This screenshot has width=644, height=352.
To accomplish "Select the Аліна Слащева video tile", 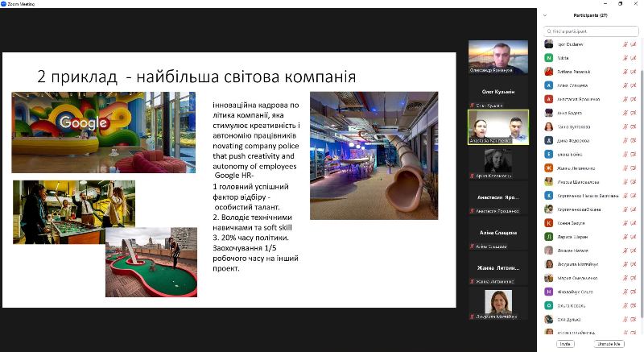I will pos(498,233).
